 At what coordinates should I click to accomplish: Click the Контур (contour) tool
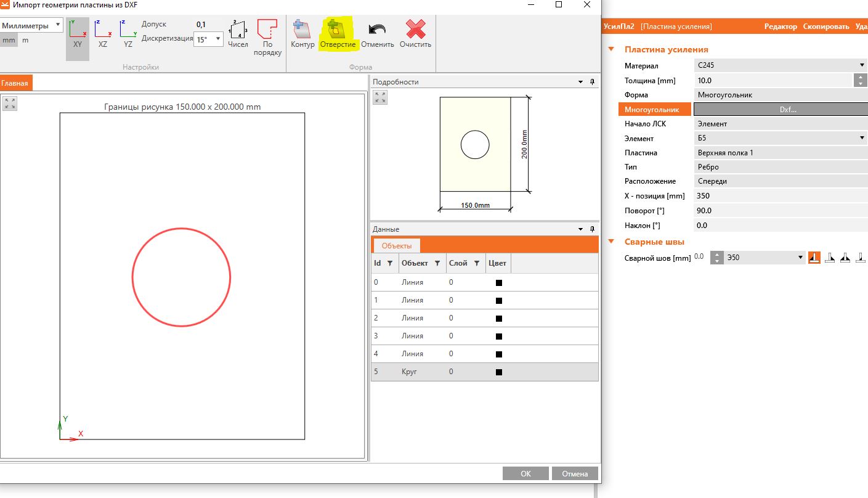click(302, 33)
